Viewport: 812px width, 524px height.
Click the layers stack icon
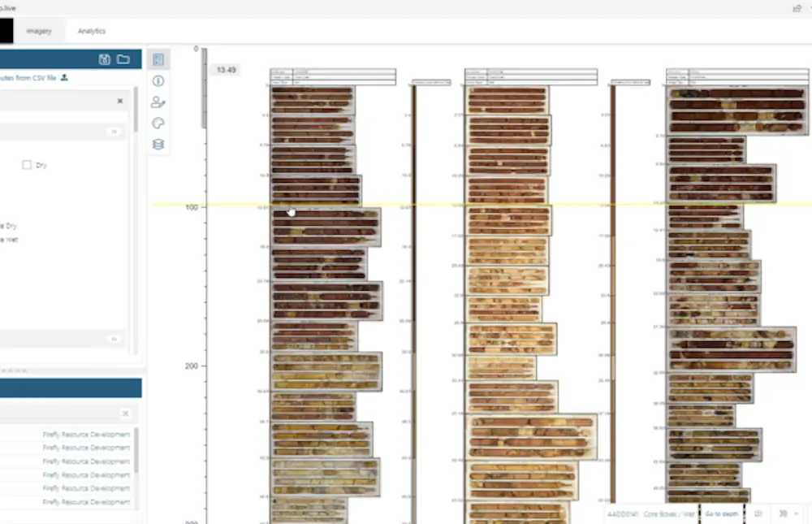[x=158, y=145]
